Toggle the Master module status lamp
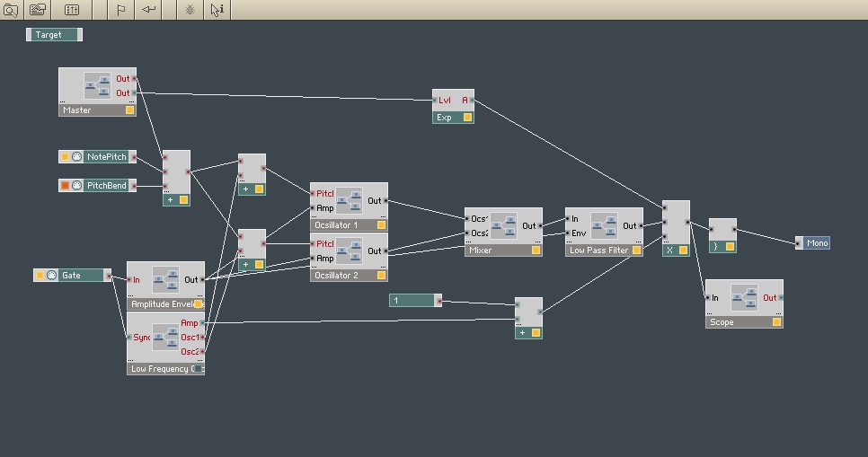The image size is (868, 457). click(129, 110)
